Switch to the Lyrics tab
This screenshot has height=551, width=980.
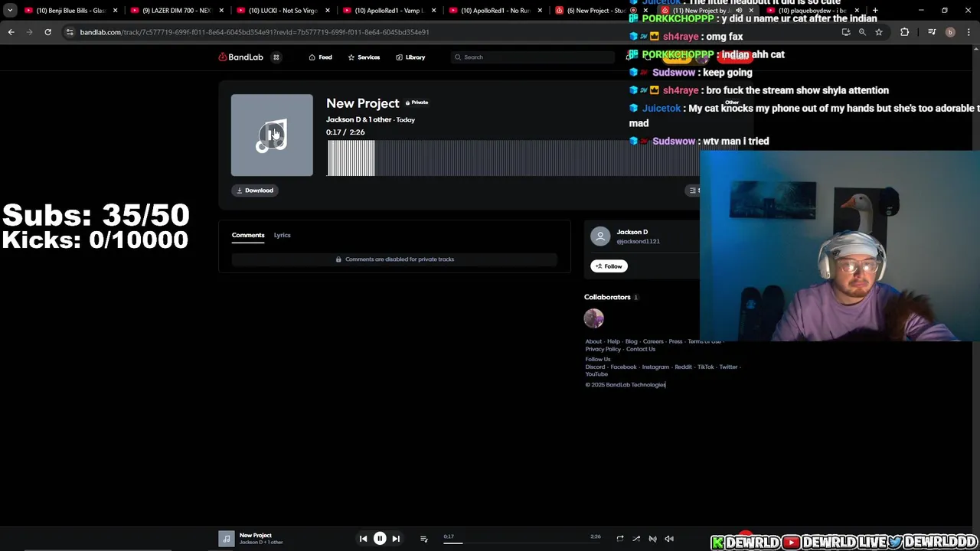pos(282,235)
